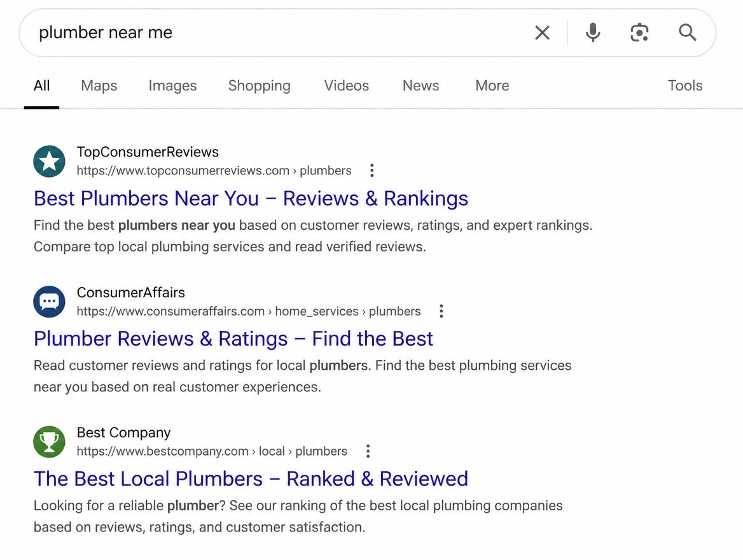
Task: Open the three-dot menu for the TopConsumerReviews result
Action: click(x=372, y=171)
